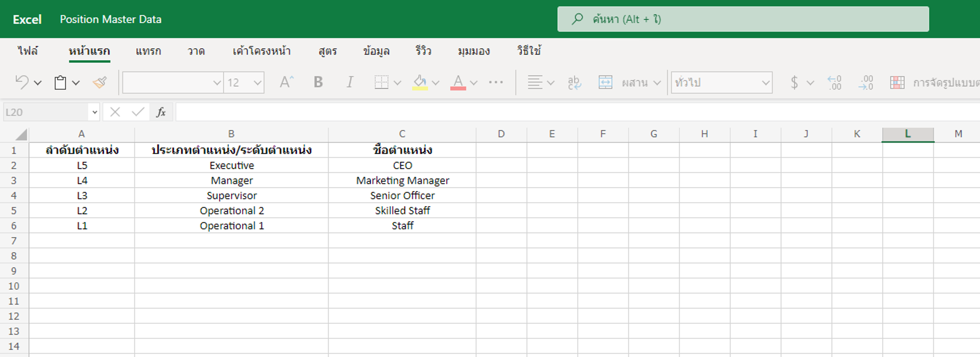Open the ไฟล์ menu
980x357 pixels.
pyautogui.click(x=28, y=51)
